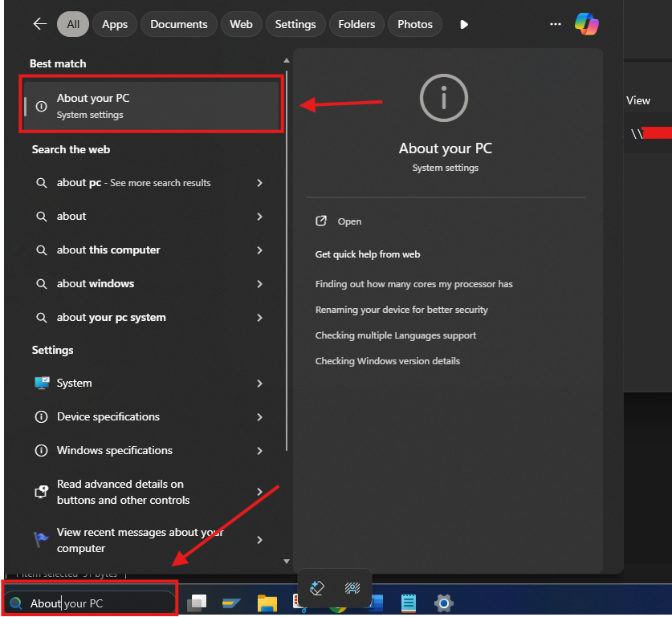
Task: Open Notepad icon on the taskbar
Action: pos(409,603)
